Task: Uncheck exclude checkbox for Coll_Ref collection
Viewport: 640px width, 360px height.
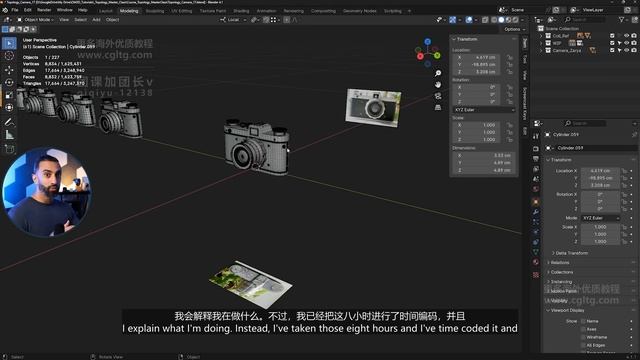Action: (x=612, y=36)
